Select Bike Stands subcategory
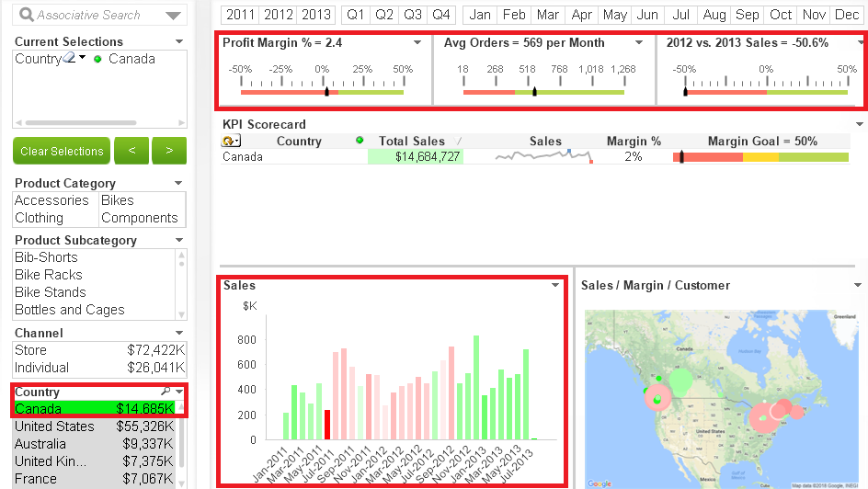The width and height of the screenshot is (868, 489). (x=51, y=292)
